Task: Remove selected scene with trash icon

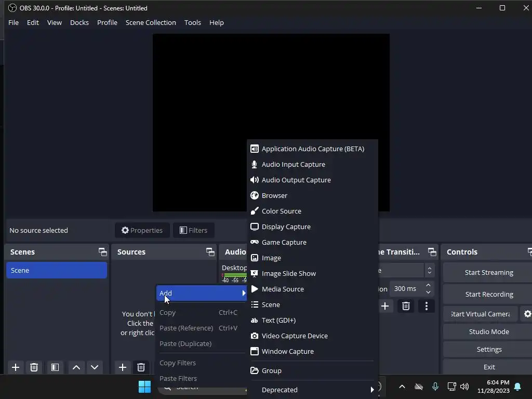Action: coord(34,367)
